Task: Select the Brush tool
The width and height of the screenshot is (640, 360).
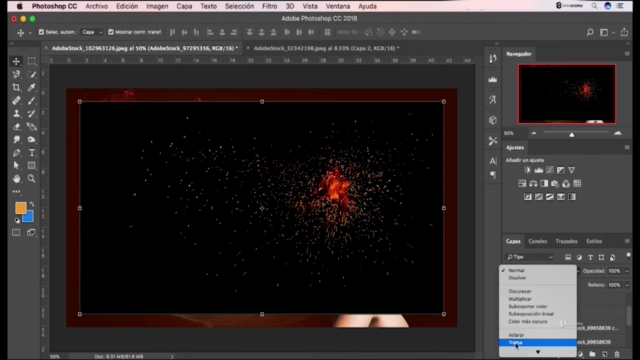Action: click(x=31, y=100)
